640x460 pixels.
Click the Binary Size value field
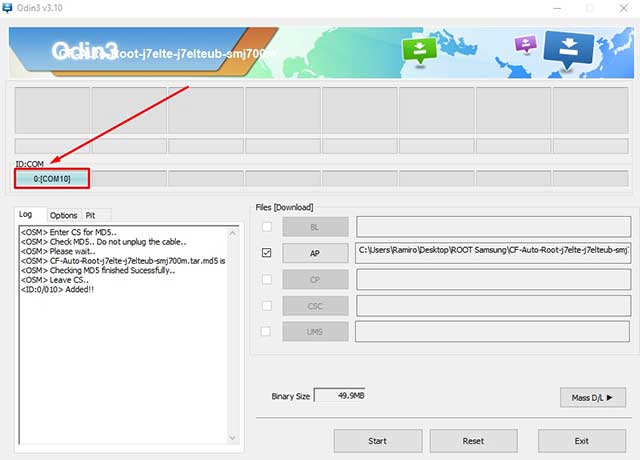point(340,396)
